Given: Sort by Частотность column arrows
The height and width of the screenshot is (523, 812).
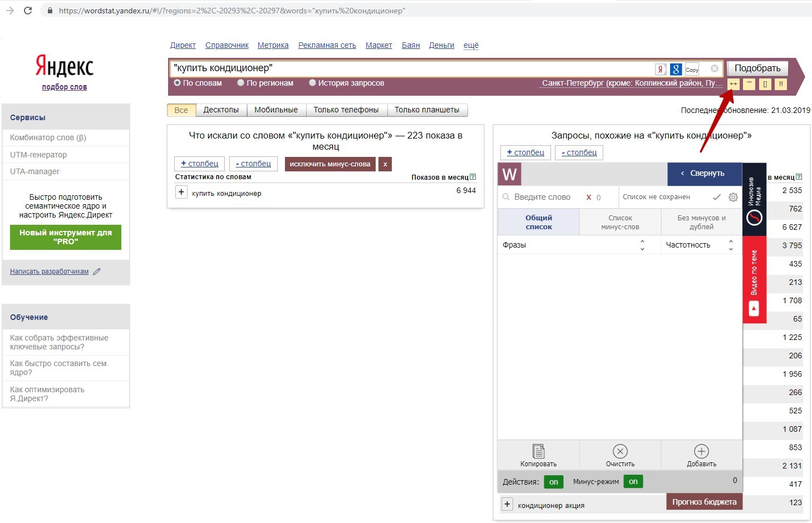Looking at the screenshot, I should tap(731, 245).
